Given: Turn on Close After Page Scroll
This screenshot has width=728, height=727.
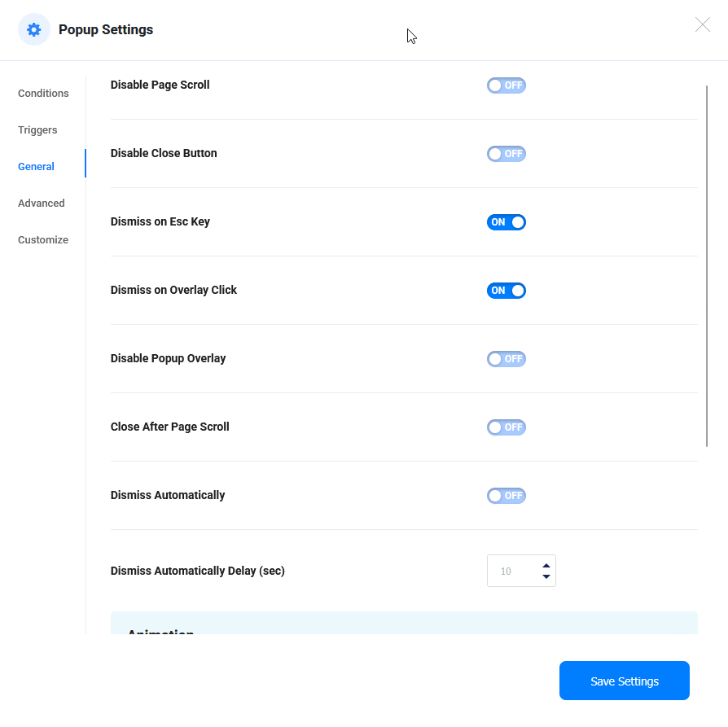Looking at the screenshot, I should pyautogui.click(x=506, y=427).
